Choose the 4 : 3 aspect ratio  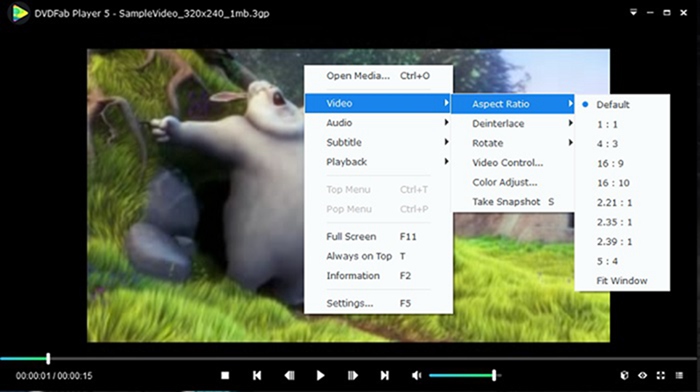coord(622,144)
